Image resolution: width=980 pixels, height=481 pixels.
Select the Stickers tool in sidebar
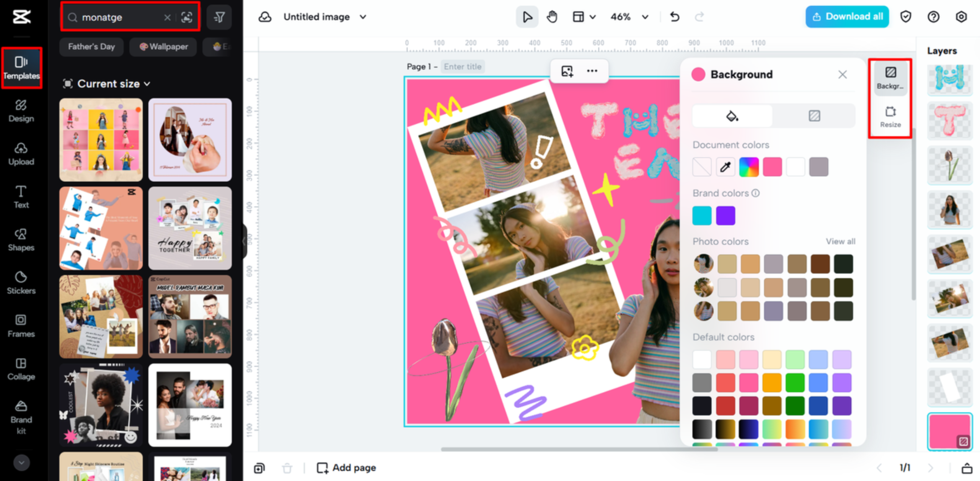click(x=21, y=283)
